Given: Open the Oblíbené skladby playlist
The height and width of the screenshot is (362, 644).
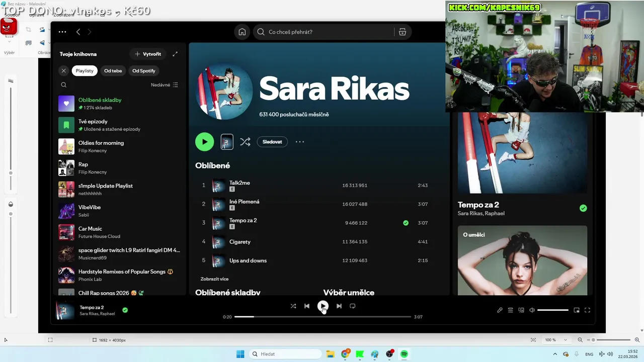Looking at the screenshot, I should (x=119, y=104).
